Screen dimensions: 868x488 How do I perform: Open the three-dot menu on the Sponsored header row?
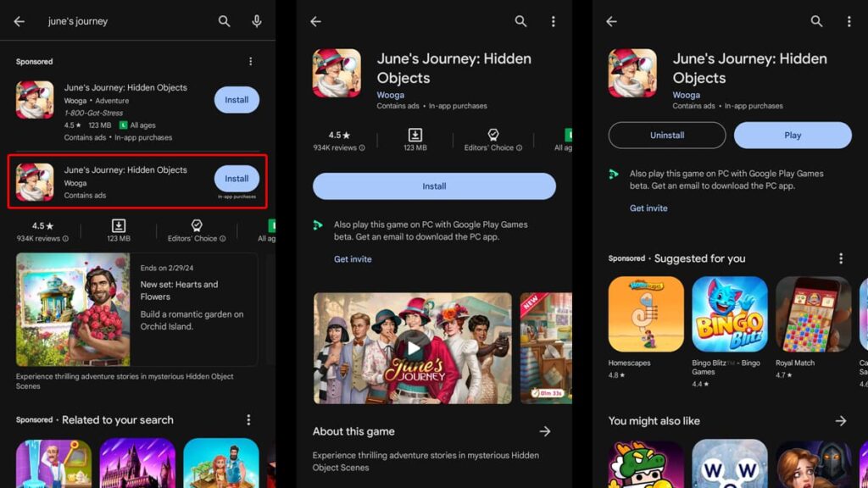250,61
